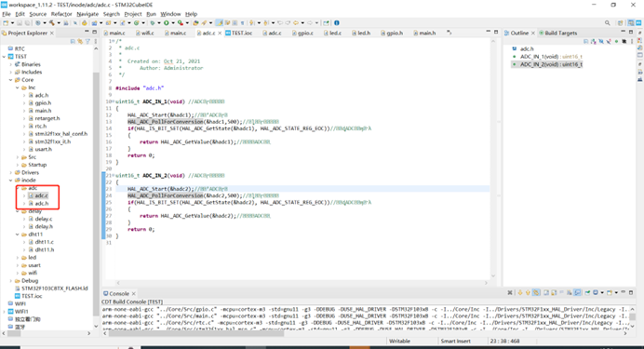Click the Writable status bar field
644x349 pixels.
399,341
